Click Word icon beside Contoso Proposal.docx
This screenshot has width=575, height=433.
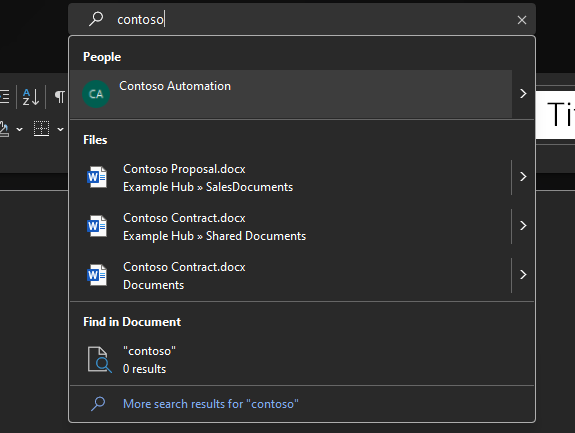click(97, 177)
